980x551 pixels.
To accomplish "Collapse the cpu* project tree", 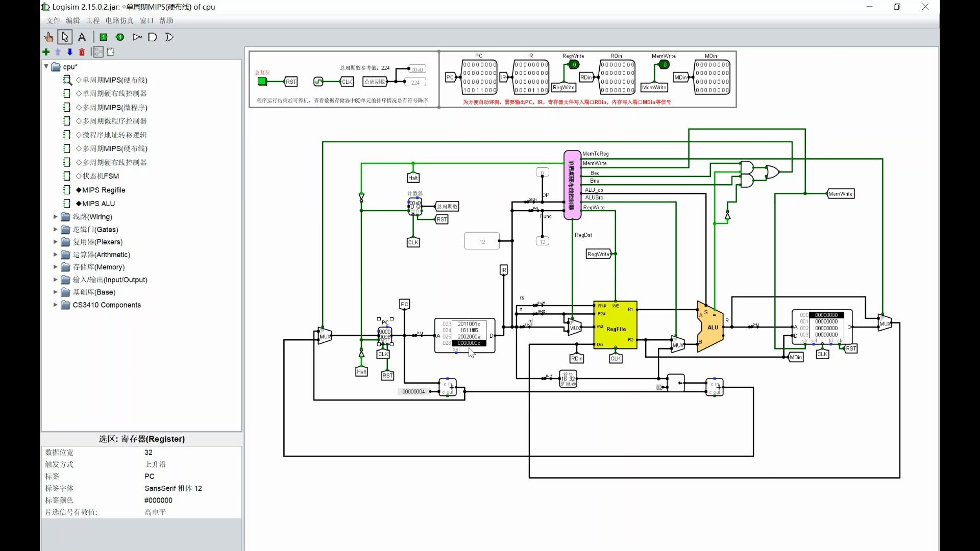I will (x=46, y=66).
